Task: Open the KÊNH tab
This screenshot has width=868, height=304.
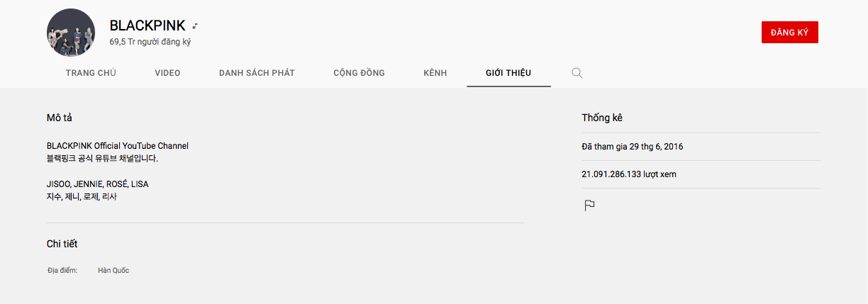Action: pos(435,73)
